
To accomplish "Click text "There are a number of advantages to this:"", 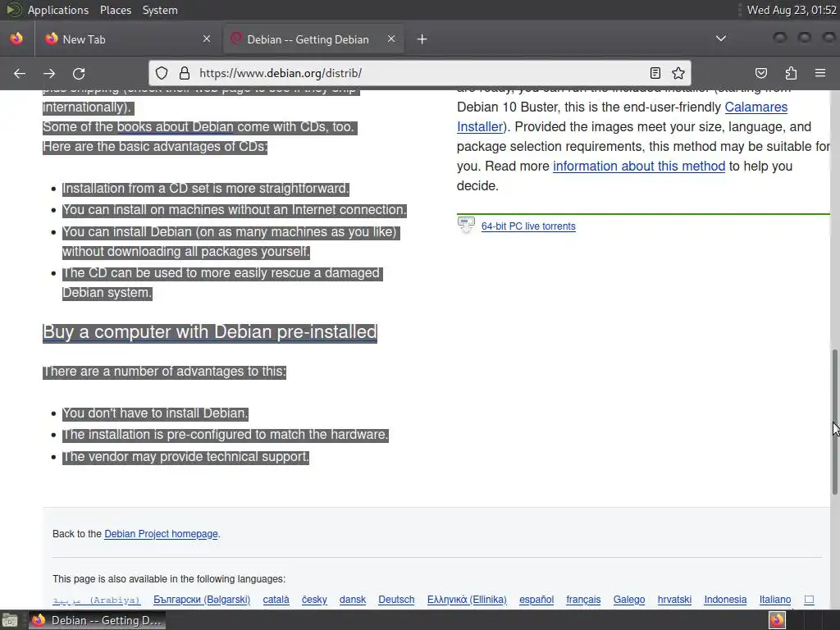I will point(164,372).
